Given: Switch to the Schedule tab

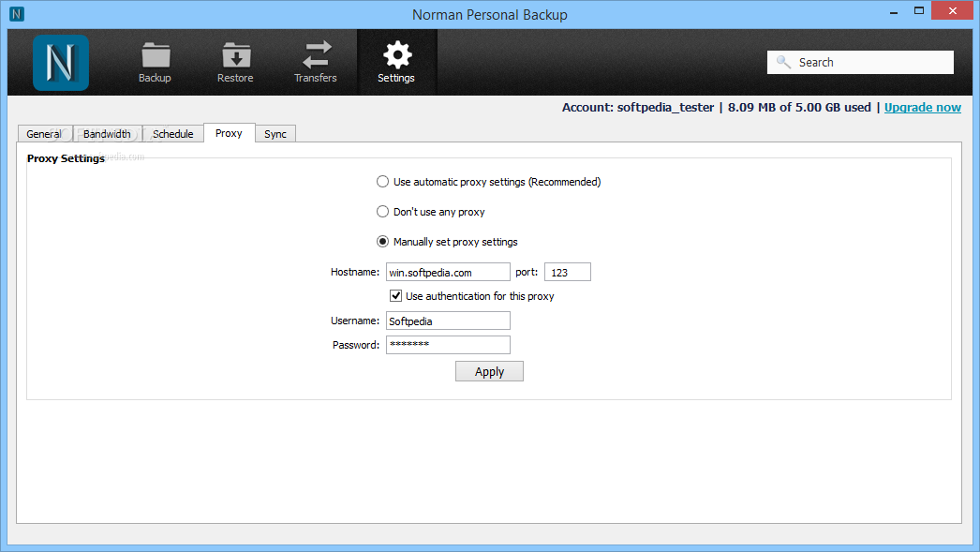Looking at the screenshot, I should [173, 134].
